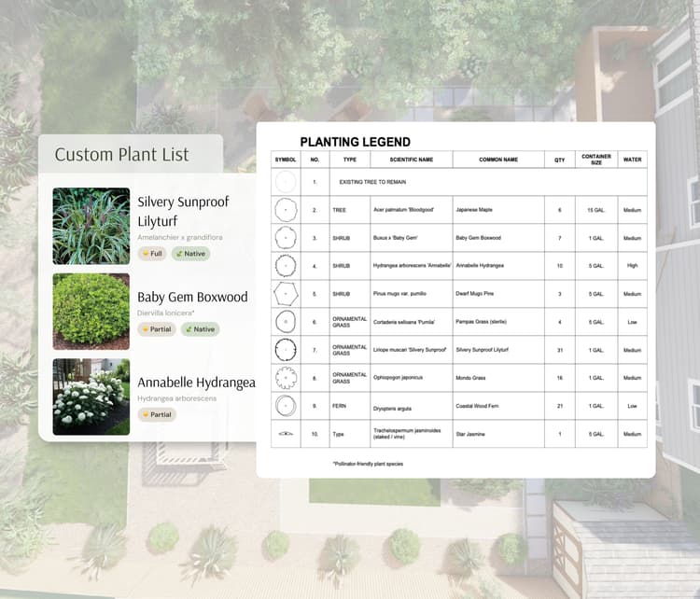
Task: Select the Coastal Wood Fern symbol
Action: coord(286,406)
